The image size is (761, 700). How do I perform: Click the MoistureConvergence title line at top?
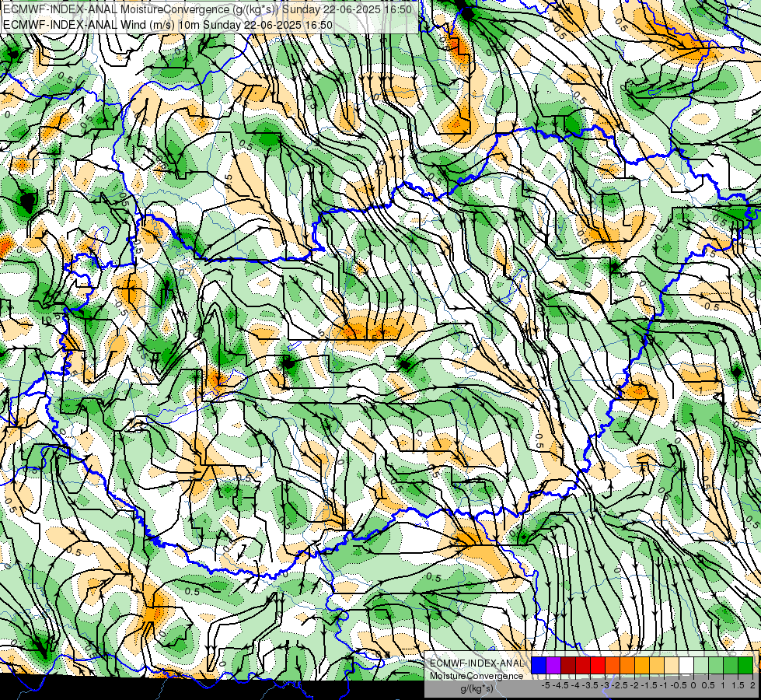[x=208, y=9]
